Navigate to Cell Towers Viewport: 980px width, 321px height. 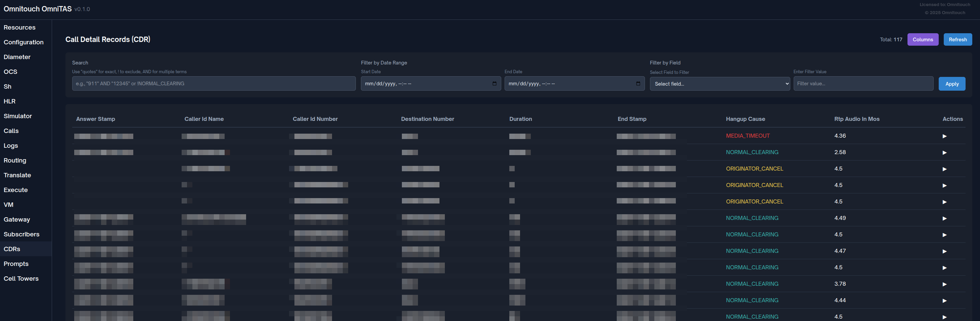click(x=21, y=279)
